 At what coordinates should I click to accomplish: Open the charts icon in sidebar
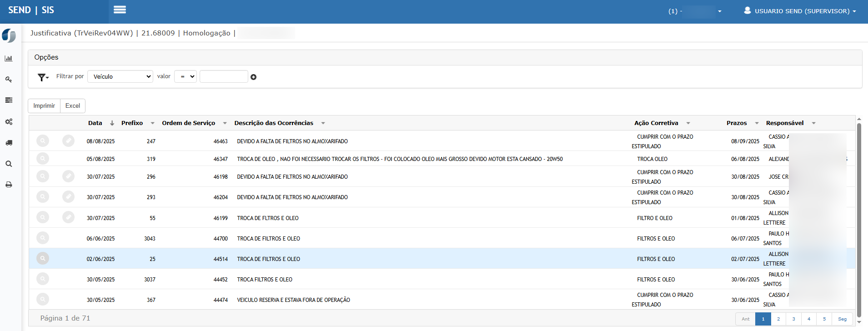click(9, 59)
